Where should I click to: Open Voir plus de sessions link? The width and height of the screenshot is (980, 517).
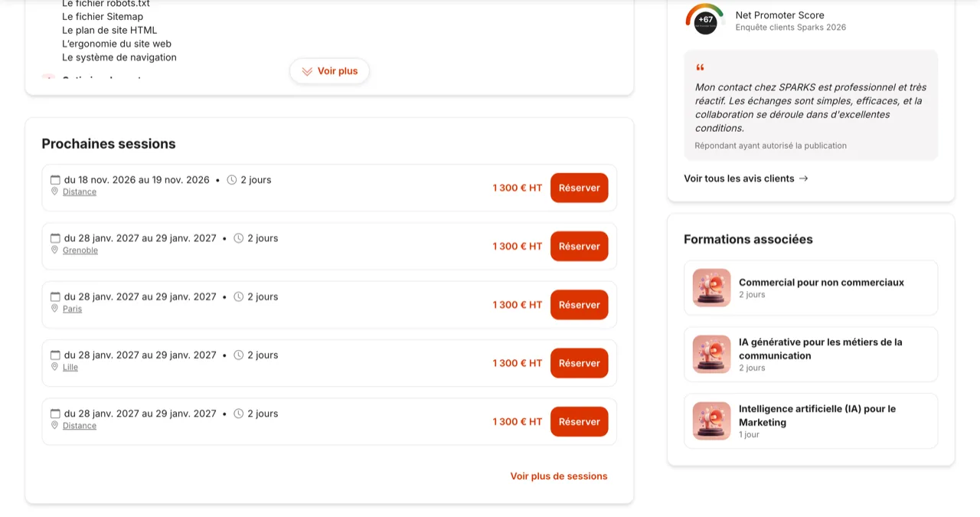click(x=559, y=476)
